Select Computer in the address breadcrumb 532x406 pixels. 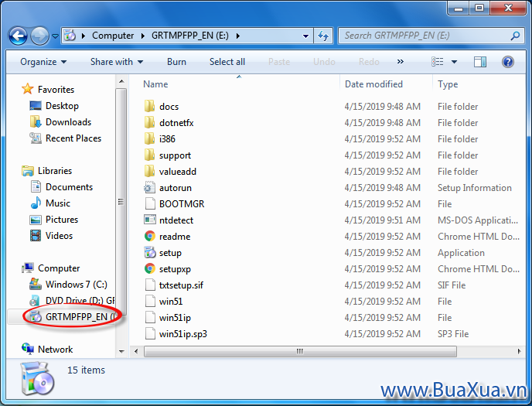click(x=113, y=36)
